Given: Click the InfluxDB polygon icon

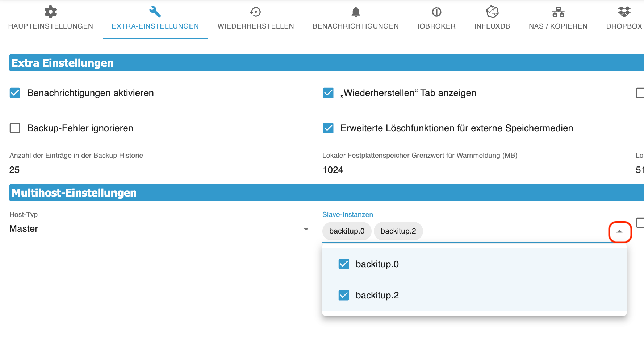Looking at the screenshot, I should point(492,12).
